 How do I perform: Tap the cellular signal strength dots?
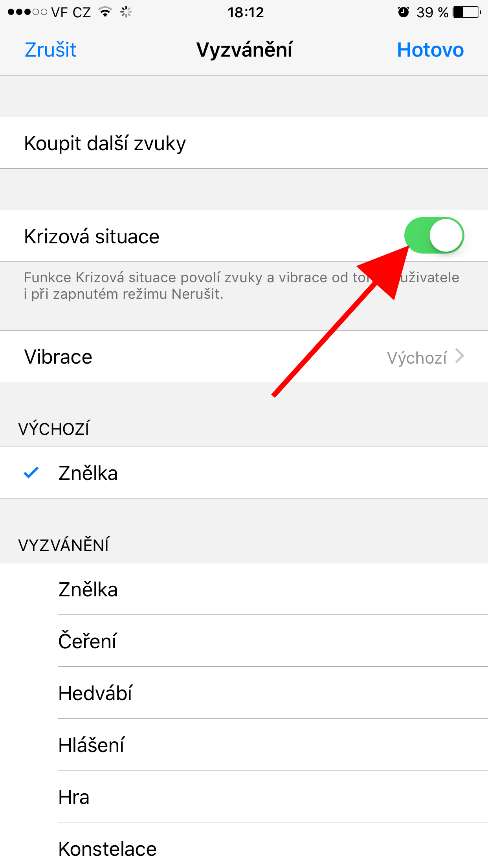click(x=27, y=12)
